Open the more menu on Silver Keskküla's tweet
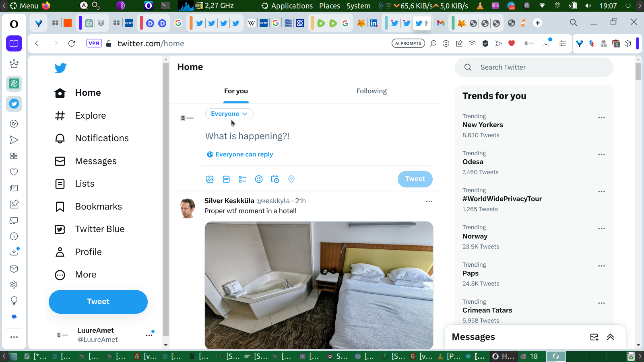The image size is (644, 362). [429, 201]
